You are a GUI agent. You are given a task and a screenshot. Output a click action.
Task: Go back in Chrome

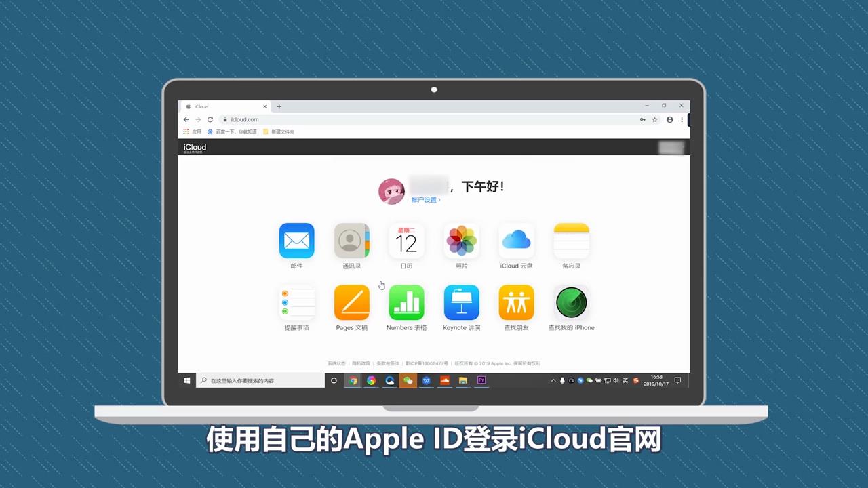186,119
